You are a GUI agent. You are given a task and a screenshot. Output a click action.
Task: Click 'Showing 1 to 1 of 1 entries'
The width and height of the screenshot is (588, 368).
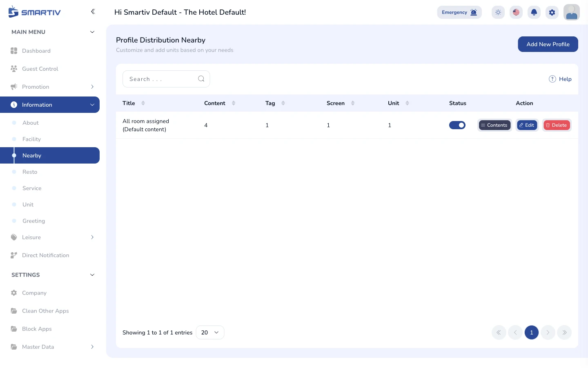pyautogui.click(x=157, y=332)
